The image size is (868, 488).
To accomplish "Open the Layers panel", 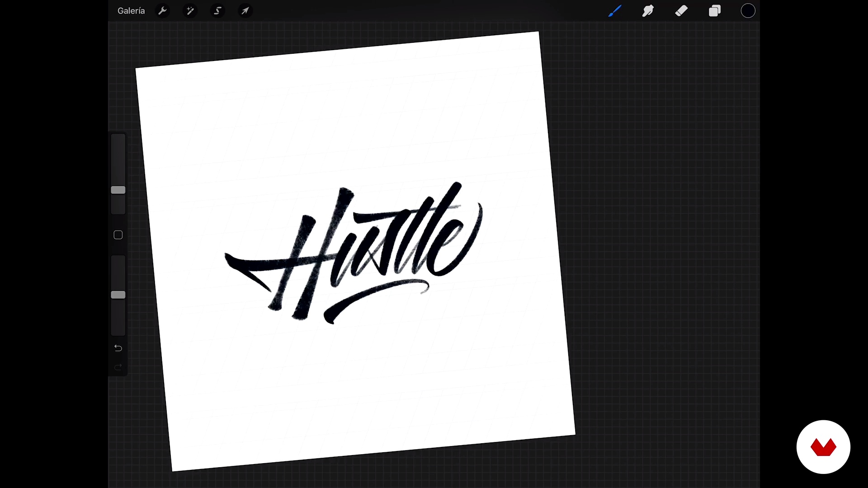I will click(715, 11).
